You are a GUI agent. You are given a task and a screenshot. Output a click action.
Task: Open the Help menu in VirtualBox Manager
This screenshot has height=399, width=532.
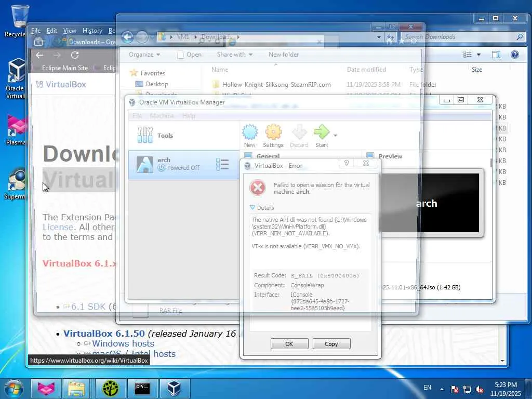[x=189, y=116]
